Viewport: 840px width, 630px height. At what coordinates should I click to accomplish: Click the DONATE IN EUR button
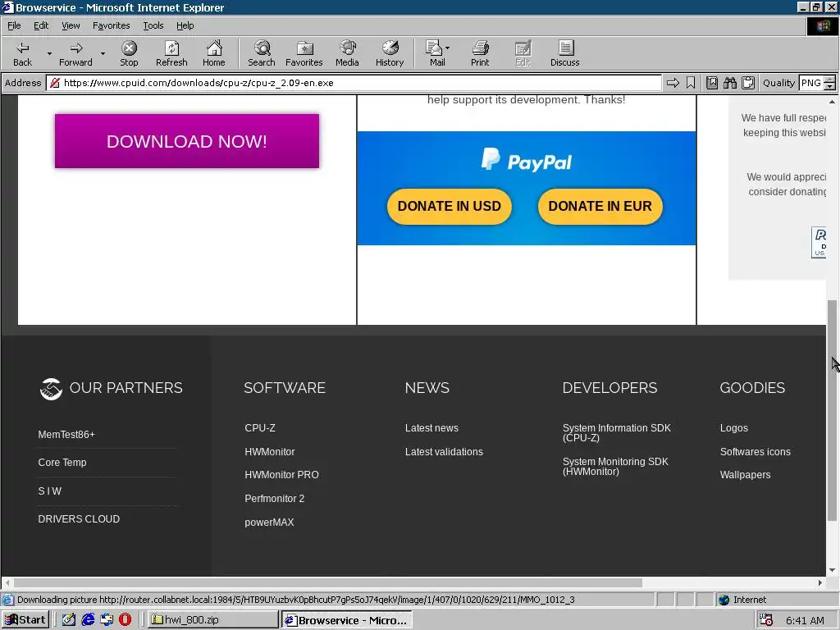[x=600, y=206]
